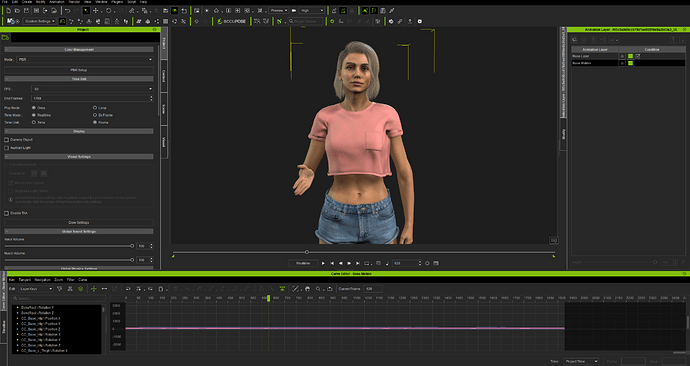Click the button below Enable TAA

click(x=79, y=223)
